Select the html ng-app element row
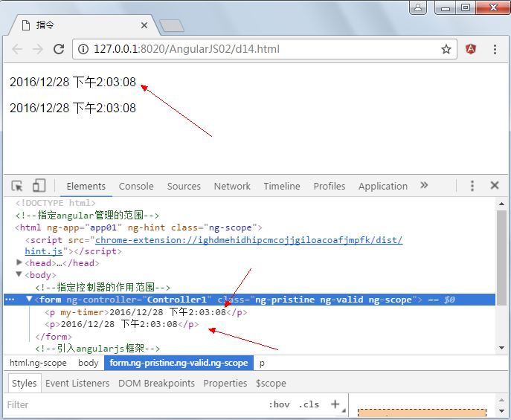The width and height of the screenshot is (511, 420). (138, 227)
